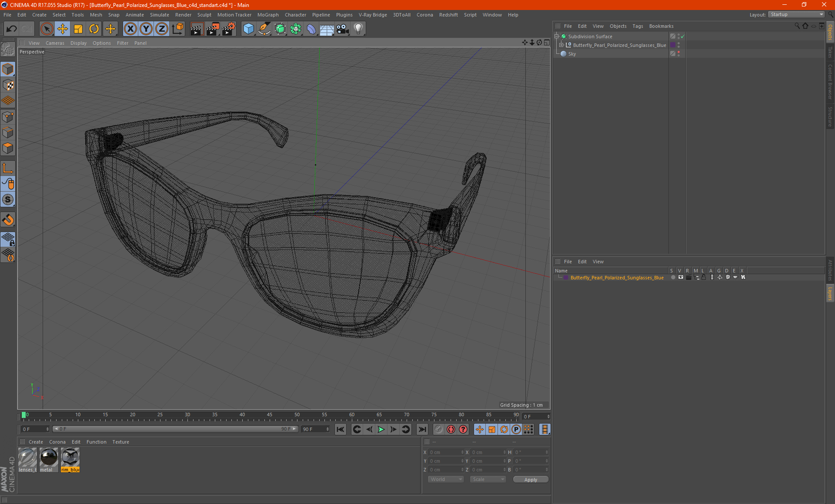The height and width of the screenshot is (504, 835).
Task: Open the Redshift menu
Action: [x=448, y=15]
